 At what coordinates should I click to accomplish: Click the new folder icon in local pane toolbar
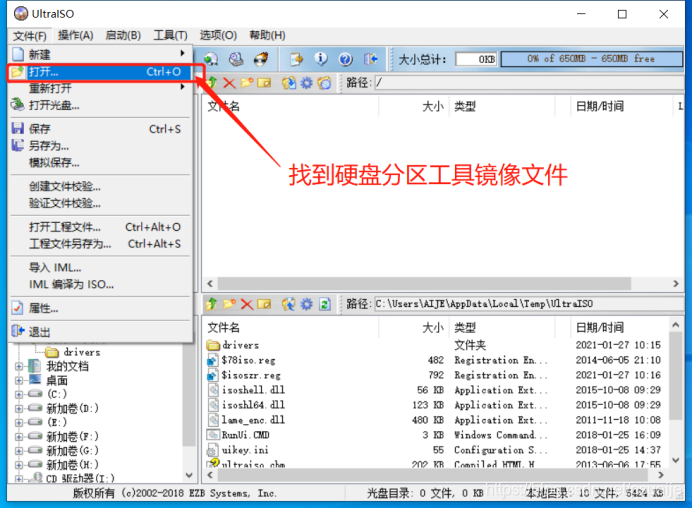coord(229,304)
